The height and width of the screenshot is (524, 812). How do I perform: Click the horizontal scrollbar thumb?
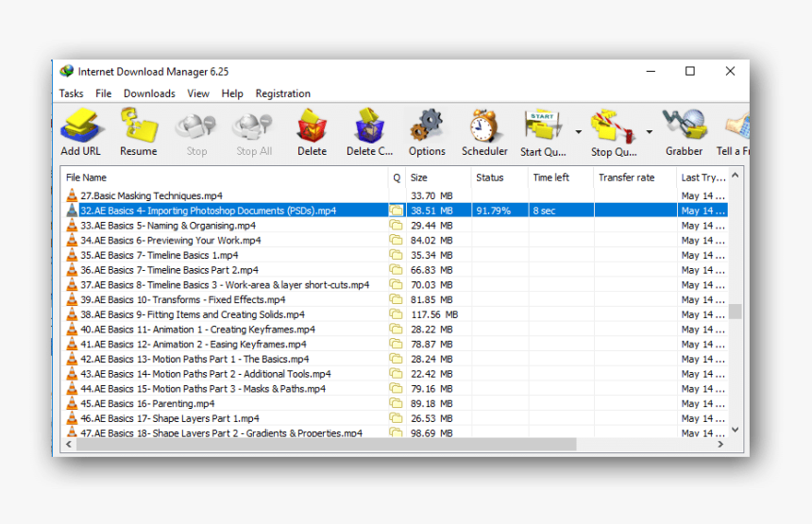[x=327, y=445]
